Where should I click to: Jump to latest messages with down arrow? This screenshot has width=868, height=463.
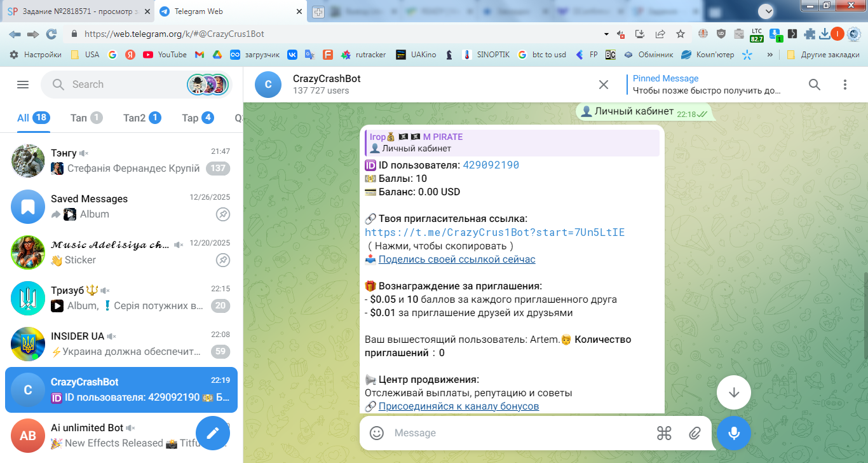tap(734, 392)
